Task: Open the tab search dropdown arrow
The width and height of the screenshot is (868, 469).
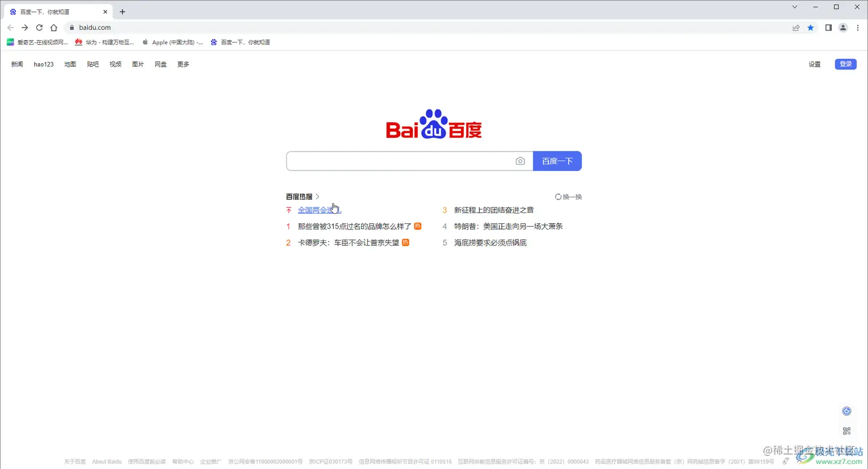Action: pos(794,7)
